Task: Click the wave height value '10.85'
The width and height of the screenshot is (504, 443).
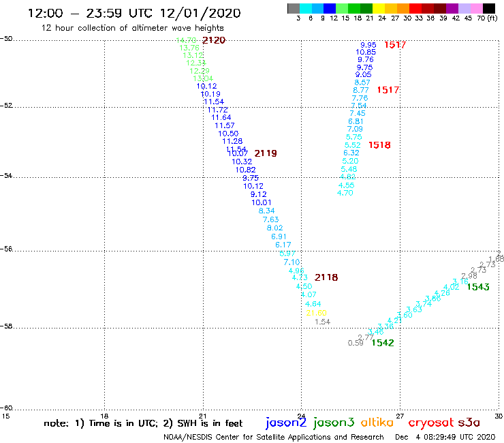Action: [x=366, y=52]
